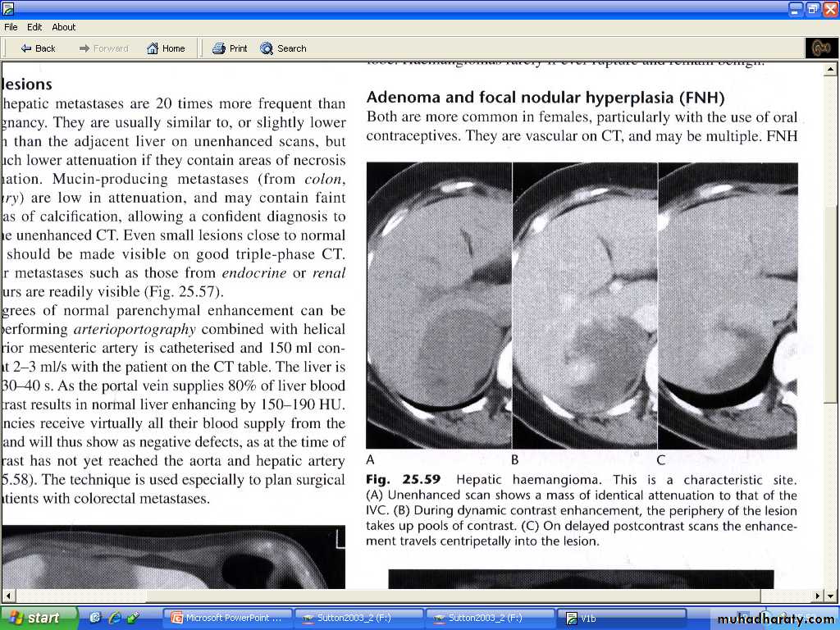Print the page using printer icon

tap(230, 48)
